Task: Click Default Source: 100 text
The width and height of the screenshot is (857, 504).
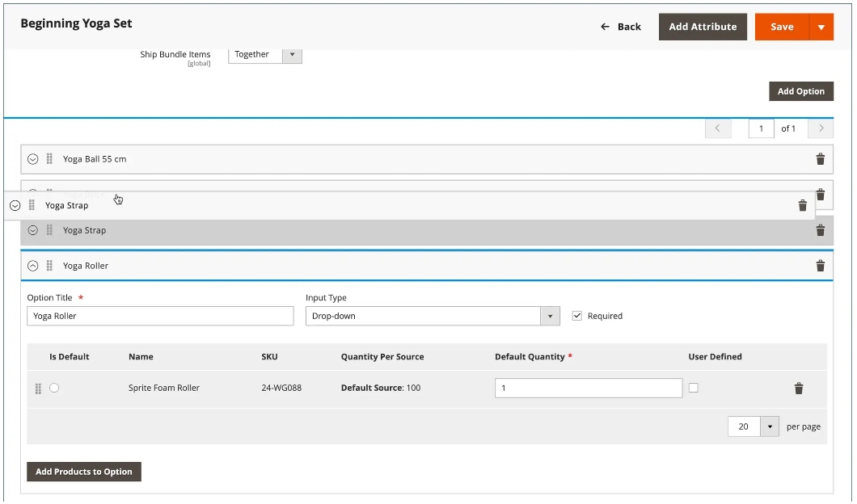Action: pos(381,388)
